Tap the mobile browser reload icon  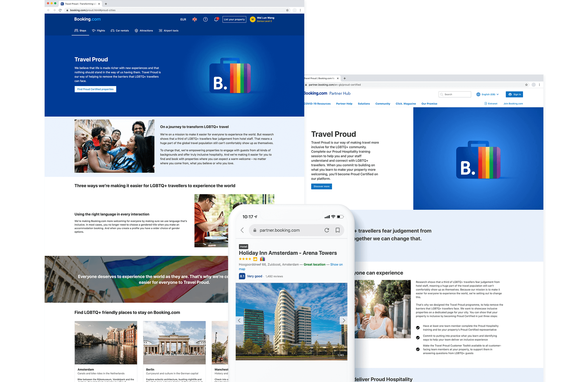coord(327,230)
